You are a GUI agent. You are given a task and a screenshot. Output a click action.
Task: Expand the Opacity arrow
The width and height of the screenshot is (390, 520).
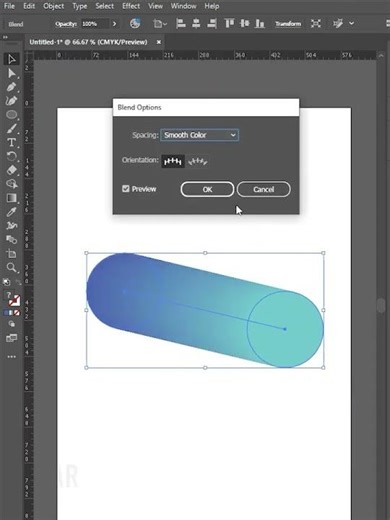[114, 24]
